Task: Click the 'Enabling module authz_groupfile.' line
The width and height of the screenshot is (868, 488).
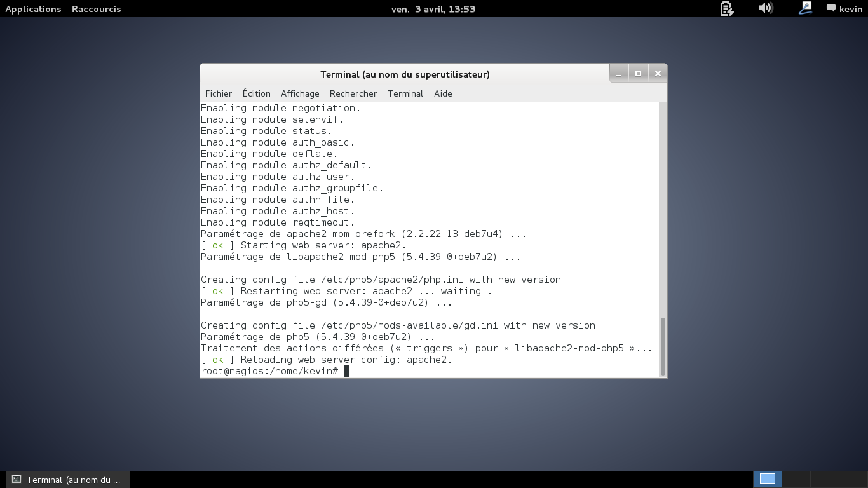Action: (292, 188)
